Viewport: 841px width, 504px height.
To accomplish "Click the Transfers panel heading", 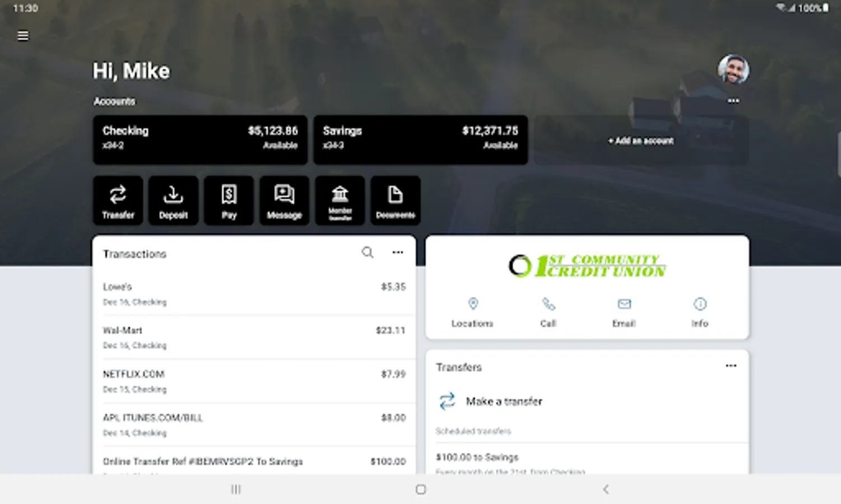I will 459,367.
